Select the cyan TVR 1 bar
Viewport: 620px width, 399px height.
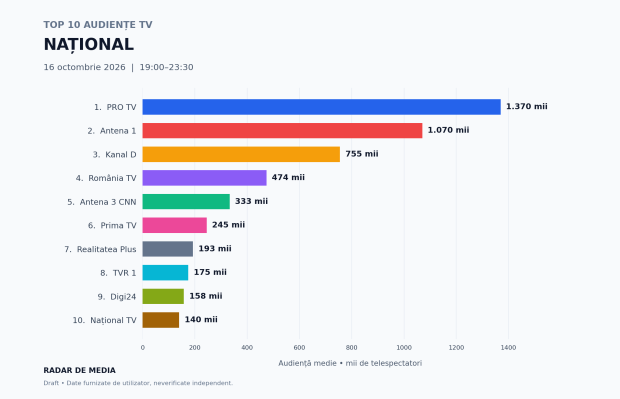coord(165,273)
